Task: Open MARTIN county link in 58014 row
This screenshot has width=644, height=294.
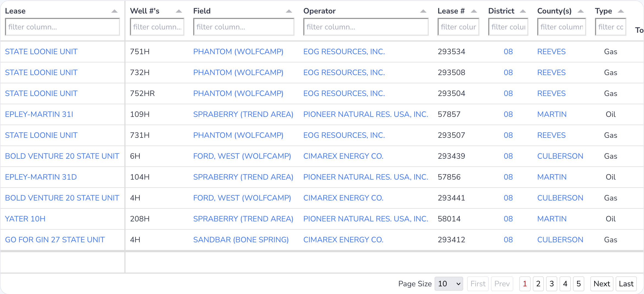Action: point(552,219)
